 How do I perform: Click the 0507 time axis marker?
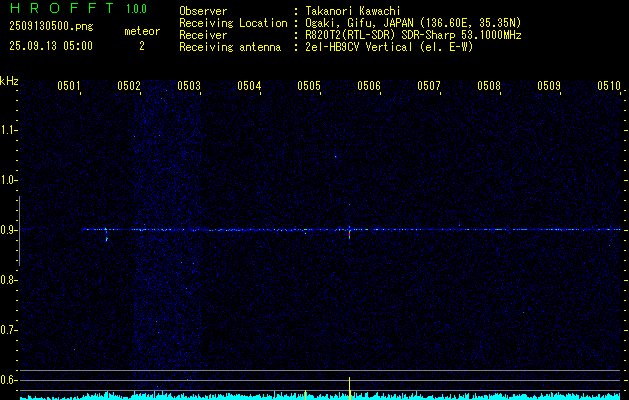pos(429,85)
